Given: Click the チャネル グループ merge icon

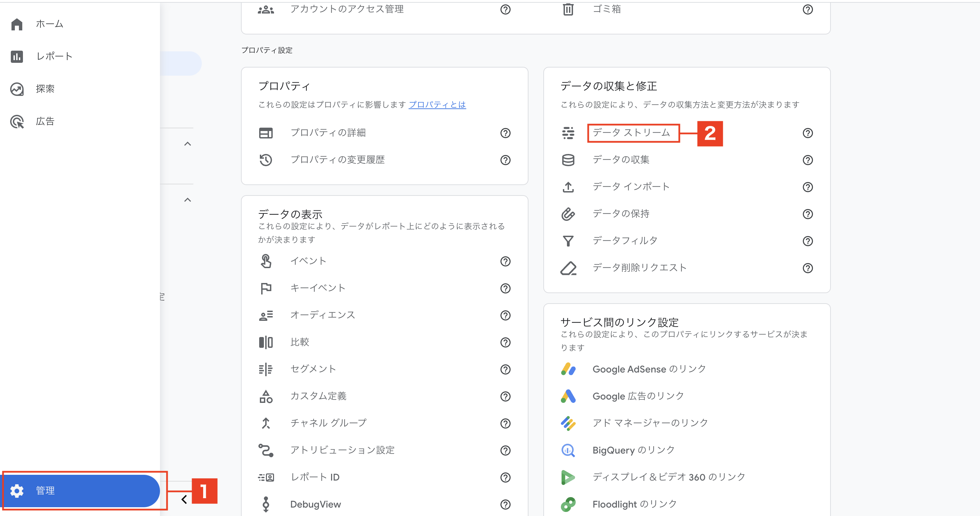Looking at the screenshot, I should [266, 423].
